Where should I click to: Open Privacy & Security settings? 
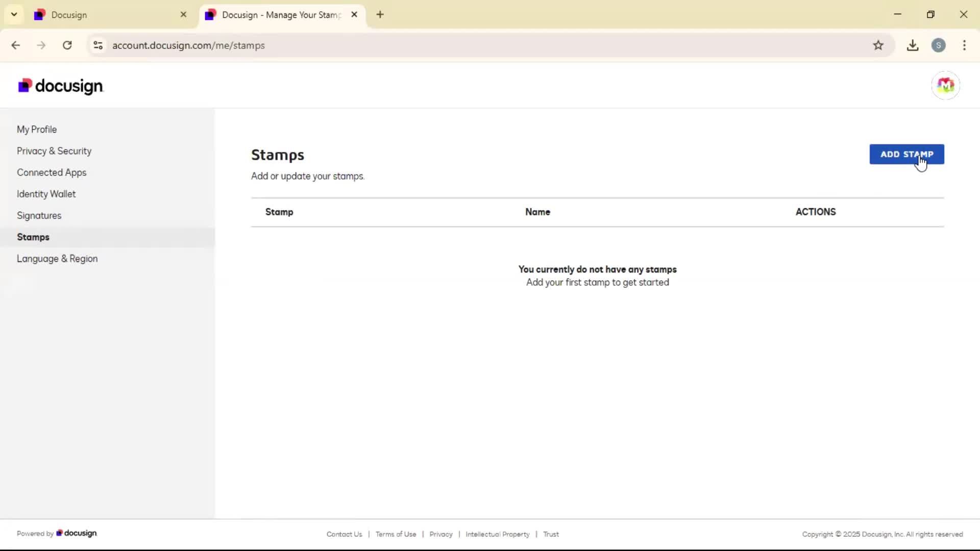point(54,151)
